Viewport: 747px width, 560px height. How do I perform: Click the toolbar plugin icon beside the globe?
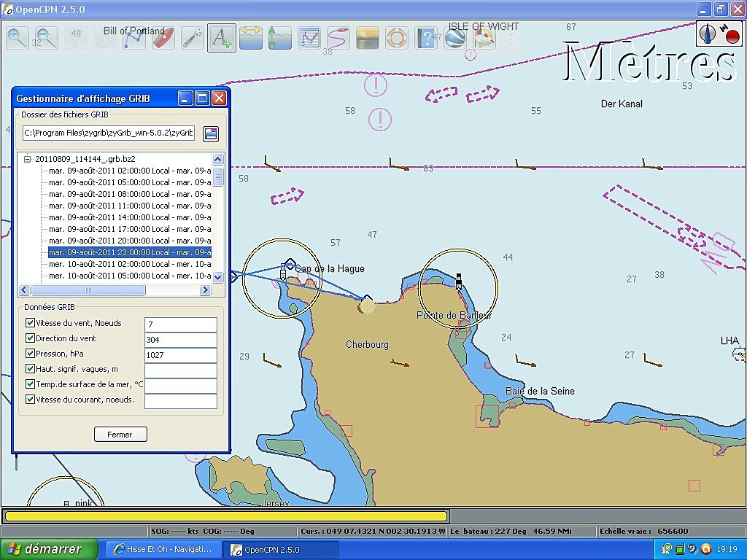click(484, 38)
